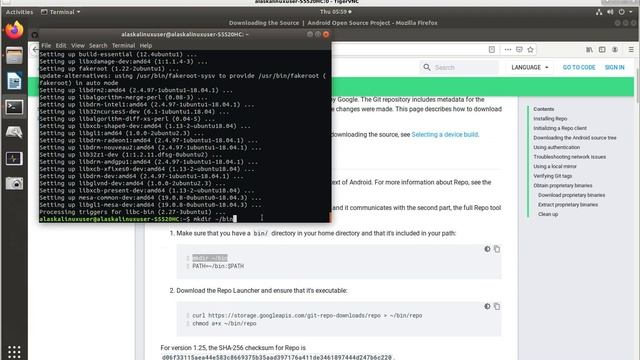The image size is (640, 360).
Task: Go to 'Troubleshooting network issues' section
Action: 569,157
